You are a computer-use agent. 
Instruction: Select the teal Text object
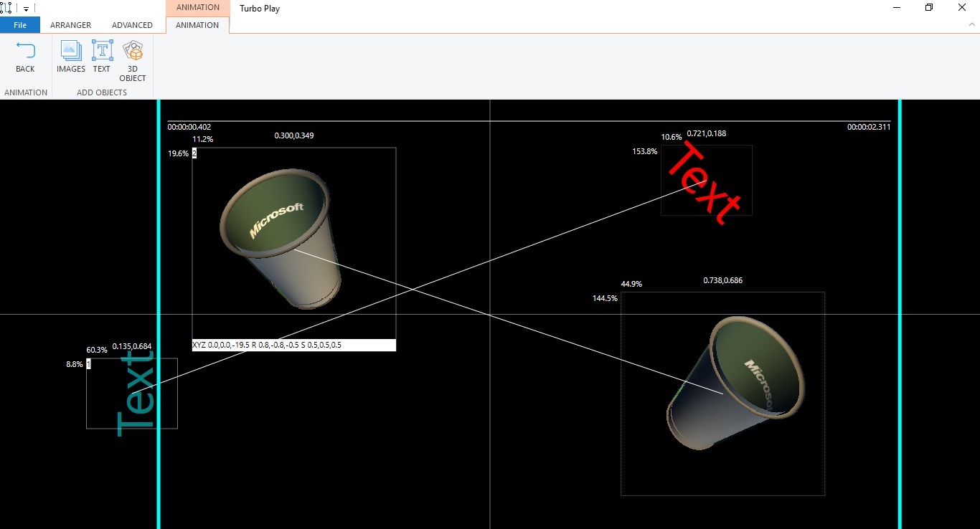pos(136,394)
